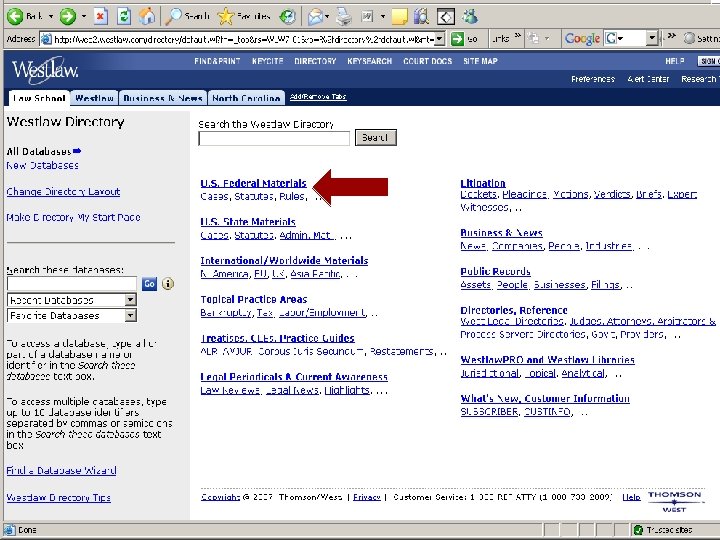
Task: Click into the Search the Westlaw Directory field
Action: tap(274, 138)
